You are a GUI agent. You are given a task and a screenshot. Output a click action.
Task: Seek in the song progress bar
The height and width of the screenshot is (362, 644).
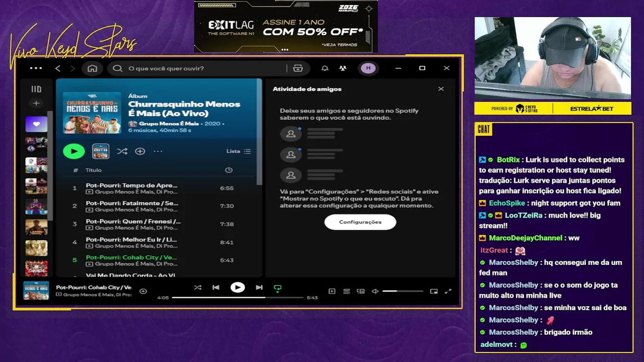237,298
